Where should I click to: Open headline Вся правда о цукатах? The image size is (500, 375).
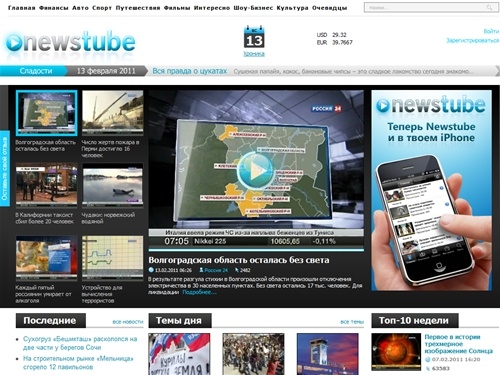coord(190,71)
